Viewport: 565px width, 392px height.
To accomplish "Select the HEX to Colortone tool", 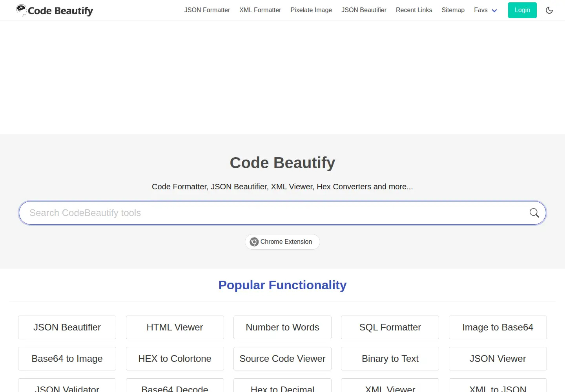I will [x=175, y=359].
